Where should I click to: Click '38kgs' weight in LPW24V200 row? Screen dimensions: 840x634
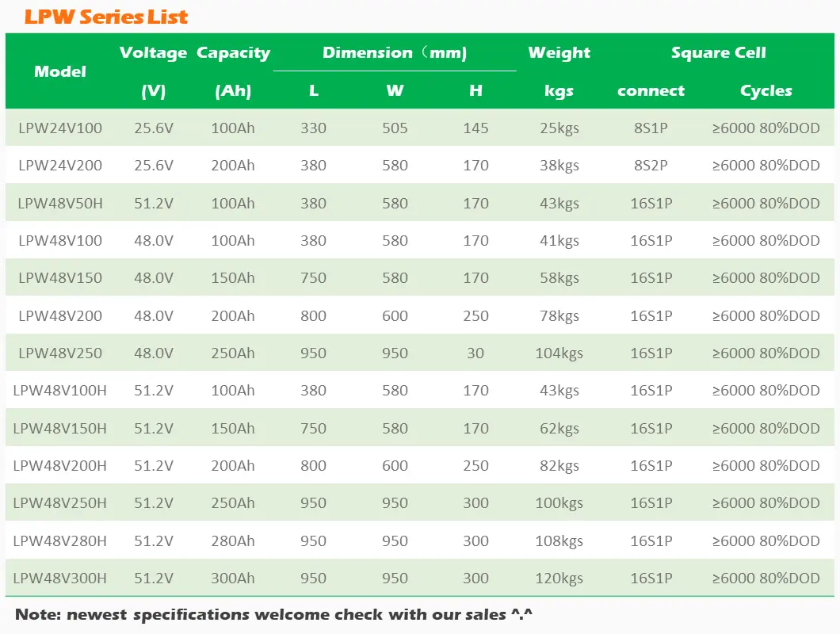tap(559, 166)
